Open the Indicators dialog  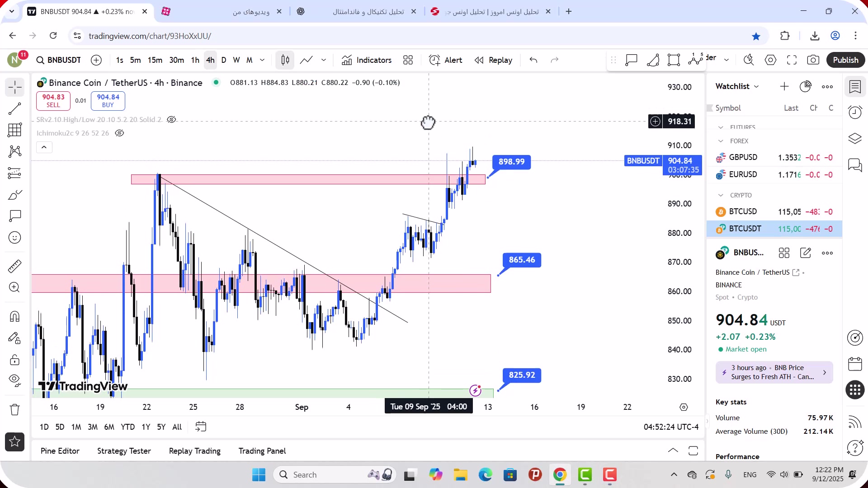[x=367, y=60]
